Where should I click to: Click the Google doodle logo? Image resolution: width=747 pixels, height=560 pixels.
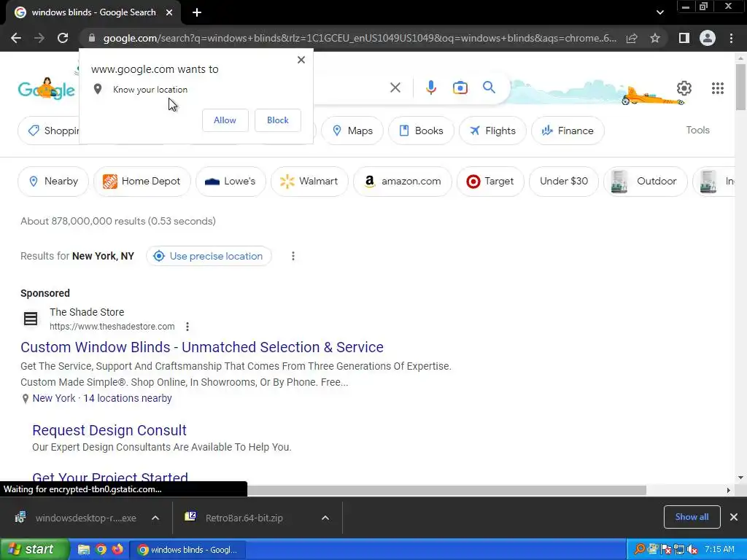point(47,88)
